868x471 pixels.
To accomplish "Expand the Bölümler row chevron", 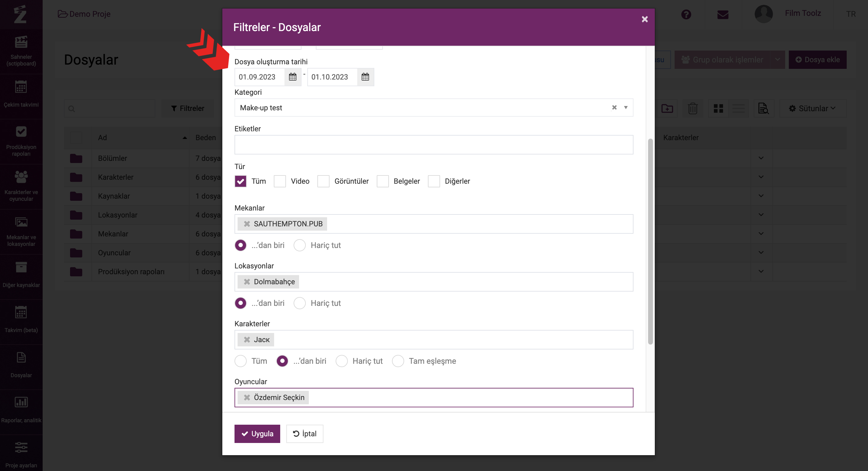I will point(761,158).
